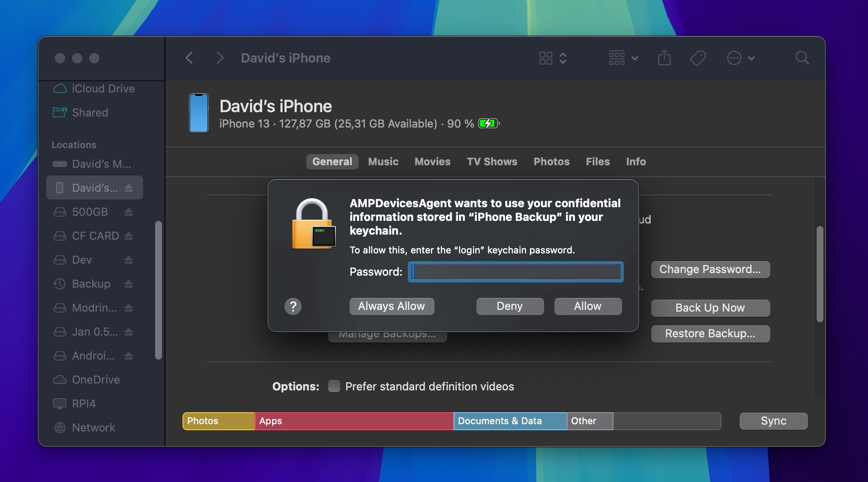Click Documents & Data storage segment
Viewport: 868px width, 482px height.
pos(510,421)
